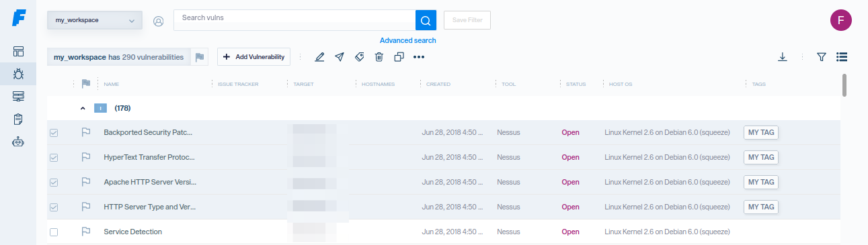The width and height of the screenshot is (868, 245).
Task: Click MY TAG on HTTP Server Type row
Action: 761,207
